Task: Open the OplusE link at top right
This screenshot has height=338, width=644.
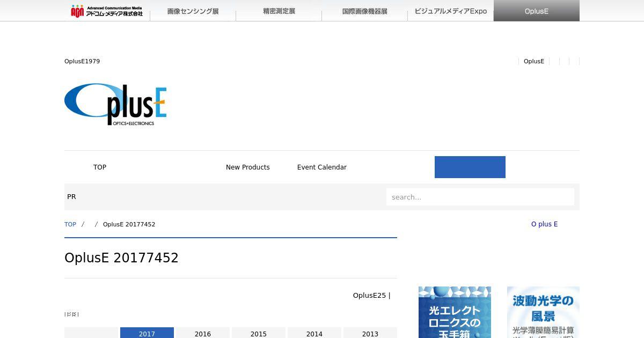Action: tap(534, 61)
